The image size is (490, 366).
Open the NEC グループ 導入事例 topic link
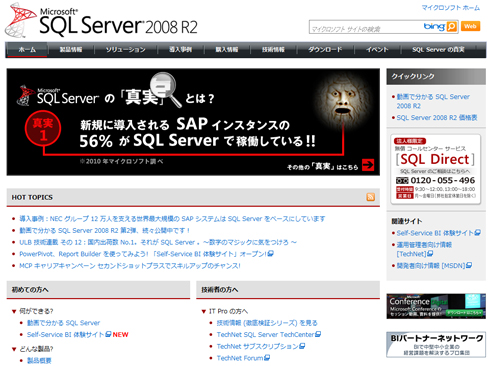point(172,219)
